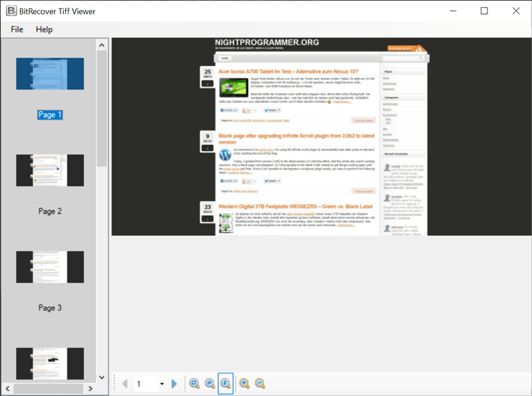Click the thumbnail panel horizontal scrollbar thumb
The height and width of the screenshot is (396, 532).
tap(48, 389)
